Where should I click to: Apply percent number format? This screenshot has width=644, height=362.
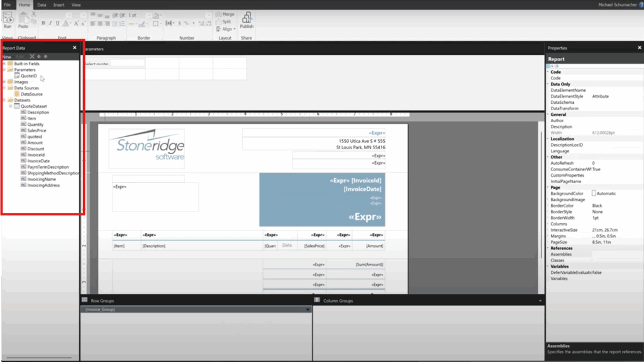pos(186,23)
